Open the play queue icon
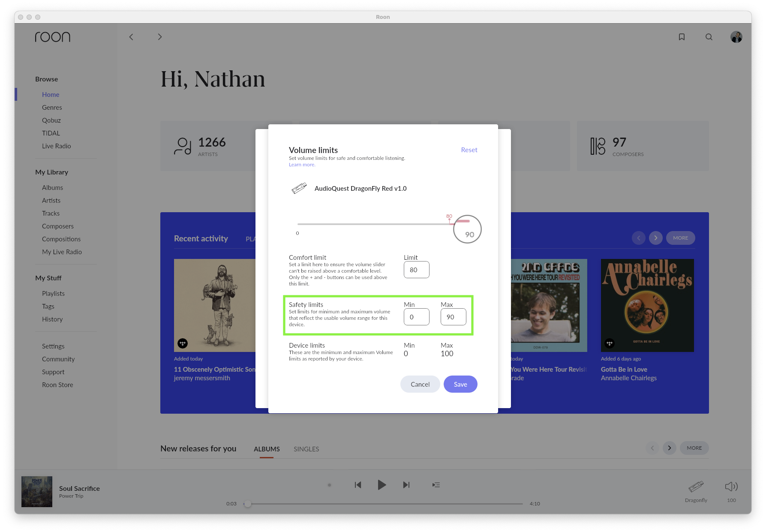 pyautogui.click(x=436, y=485)
